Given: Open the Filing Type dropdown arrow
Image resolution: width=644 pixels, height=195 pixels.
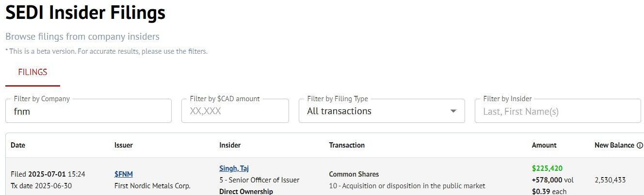Looking at the screenshot, I should [x=453, y=111].
